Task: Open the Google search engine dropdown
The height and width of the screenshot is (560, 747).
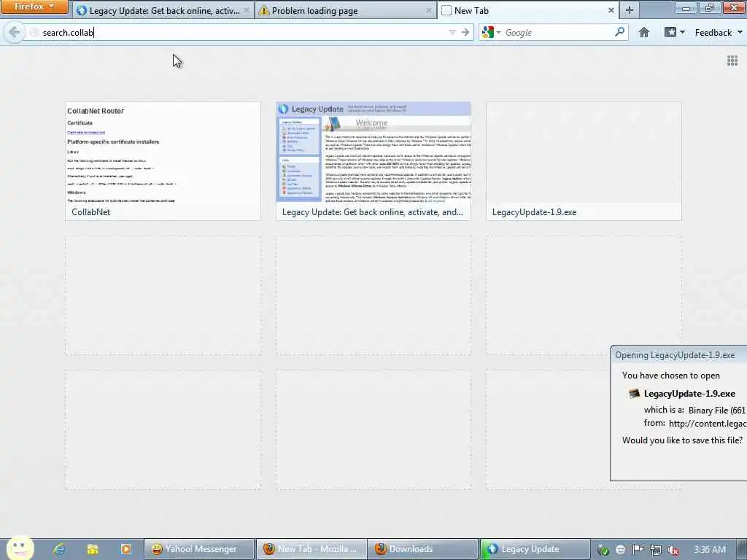Action: click(x=491, y=32)
